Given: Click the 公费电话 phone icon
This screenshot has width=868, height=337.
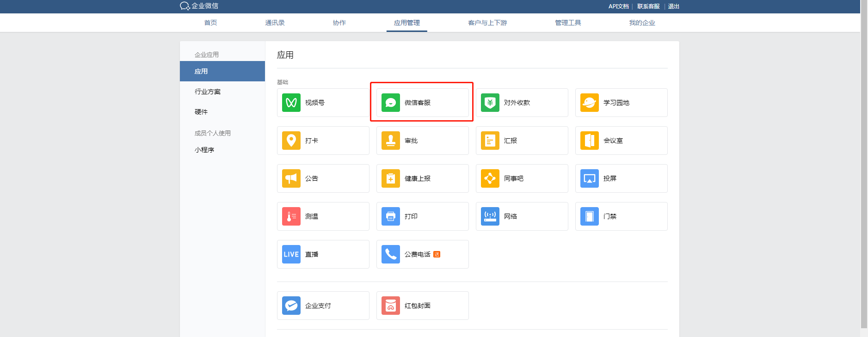Looking at the screenshot, I should pyautogui.click(x=391, y=254).
